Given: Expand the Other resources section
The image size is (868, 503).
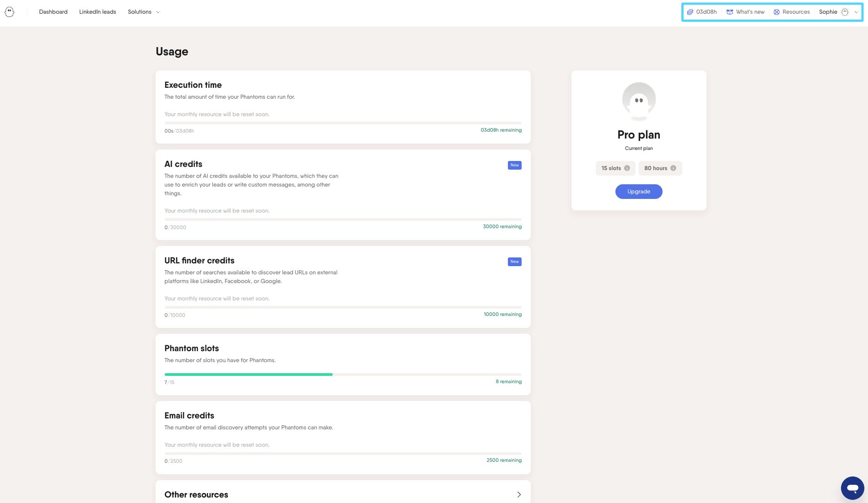Looking at the screenshot, I should point(518,494).
